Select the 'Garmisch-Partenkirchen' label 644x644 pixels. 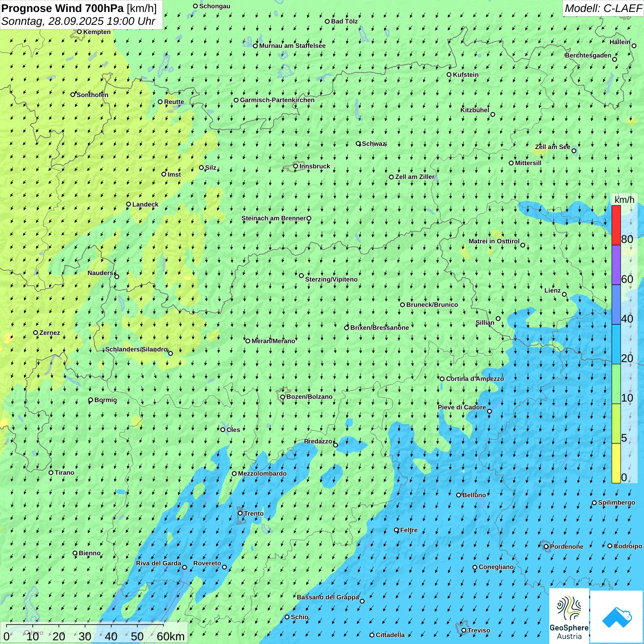pos(277,100)
